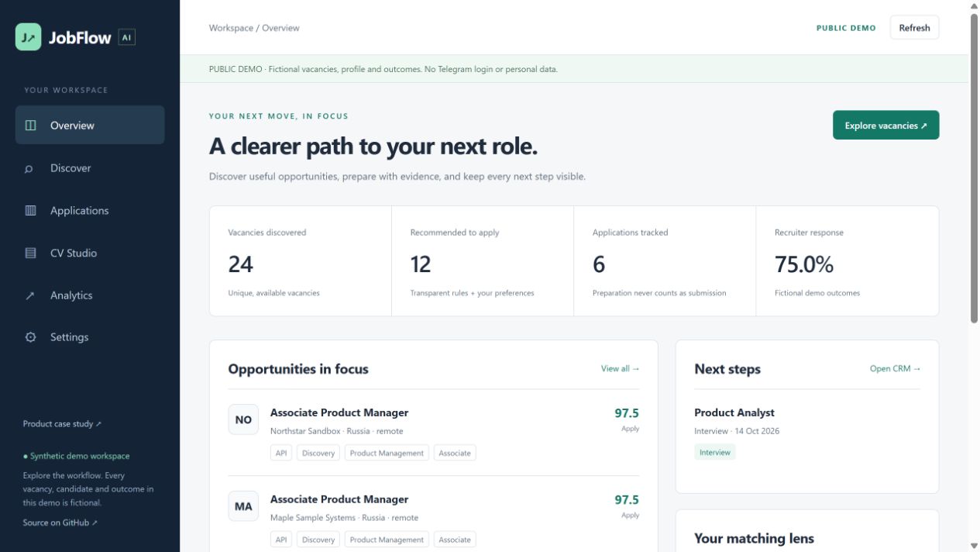Click the Workspace / Overview breadcrumb
This screenshot has height=552, width=980.
[x=254, y=28]
